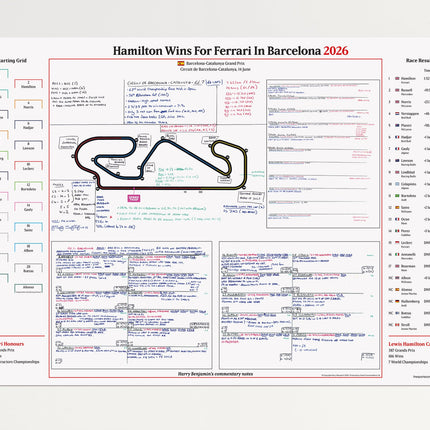Click 'Norris' in the Race Results list

pos(406,102)
